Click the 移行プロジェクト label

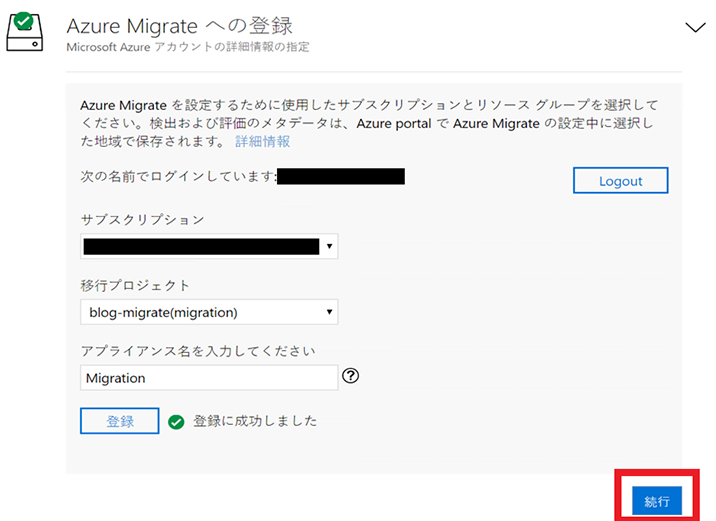pos(135,285)
